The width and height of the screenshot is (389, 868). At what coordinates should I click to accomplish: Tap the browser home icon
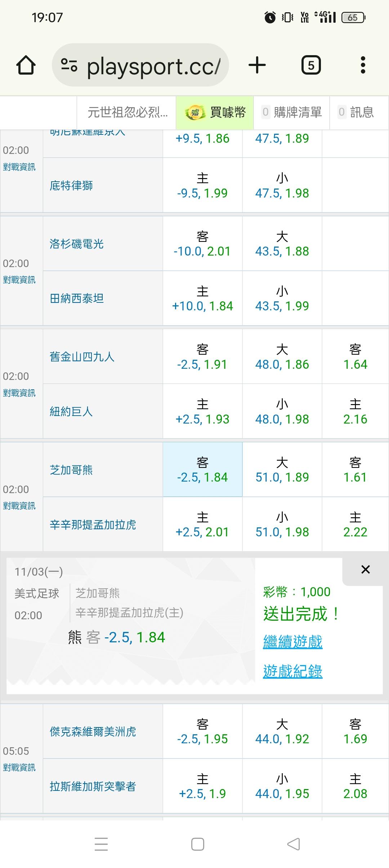26,66
